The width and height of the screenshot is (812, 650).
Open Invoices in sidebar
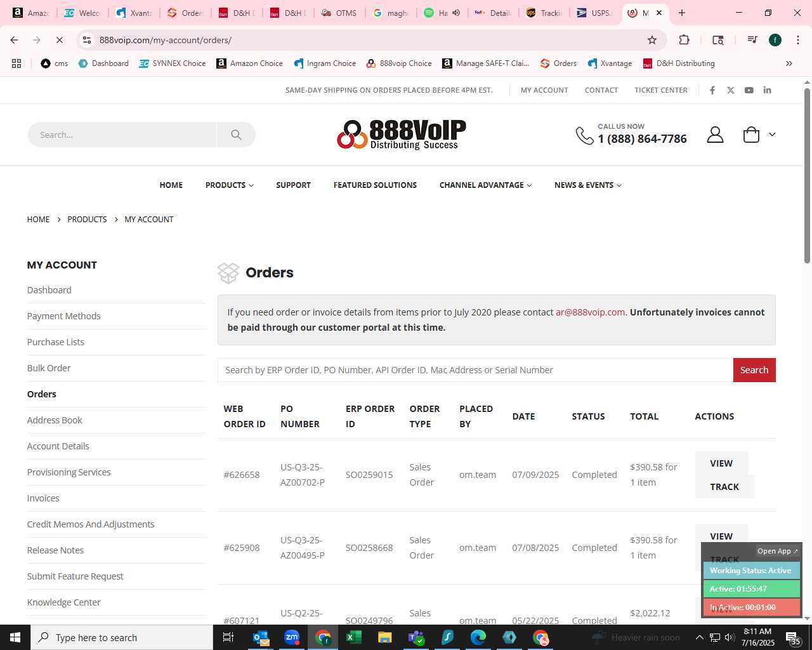pos(43,498)
